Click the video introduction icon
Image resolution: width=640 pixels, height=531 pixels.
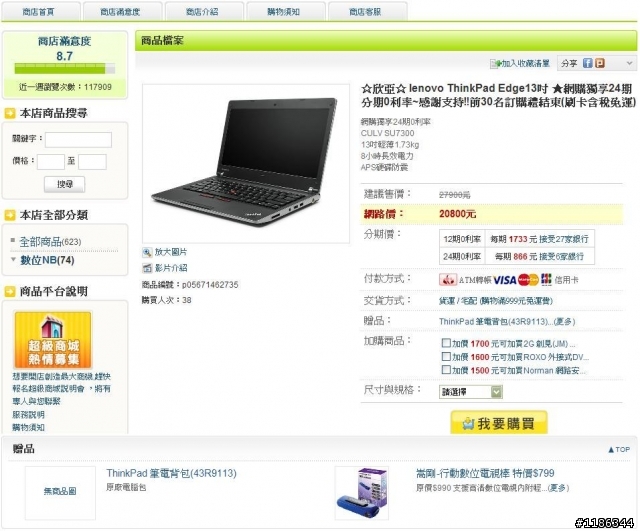coord(147,268)
